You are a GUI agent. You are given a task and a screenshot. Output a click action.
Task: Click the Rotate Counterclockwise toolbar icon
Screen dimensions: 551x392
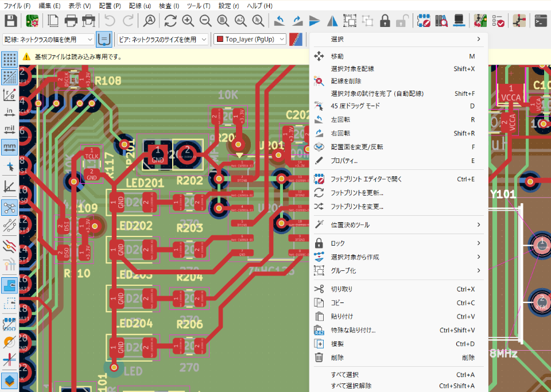pos(280,21)
